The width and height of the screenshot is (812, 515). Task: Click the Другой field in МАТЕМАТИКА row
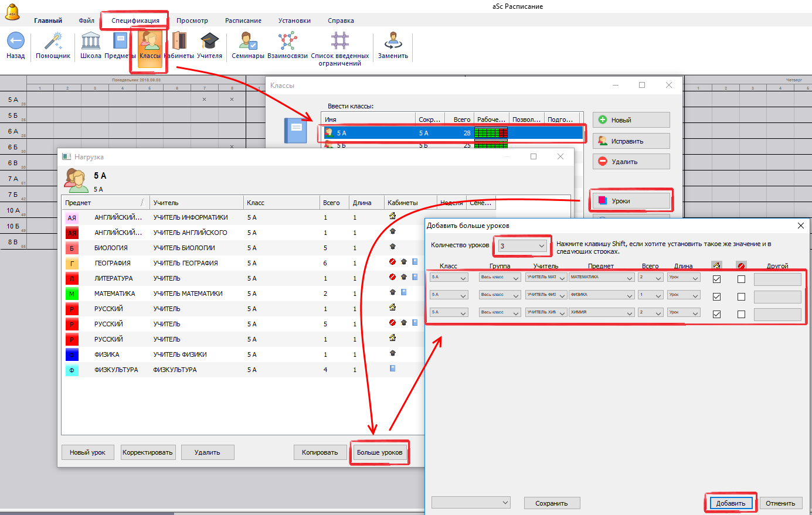click(777, 279)
